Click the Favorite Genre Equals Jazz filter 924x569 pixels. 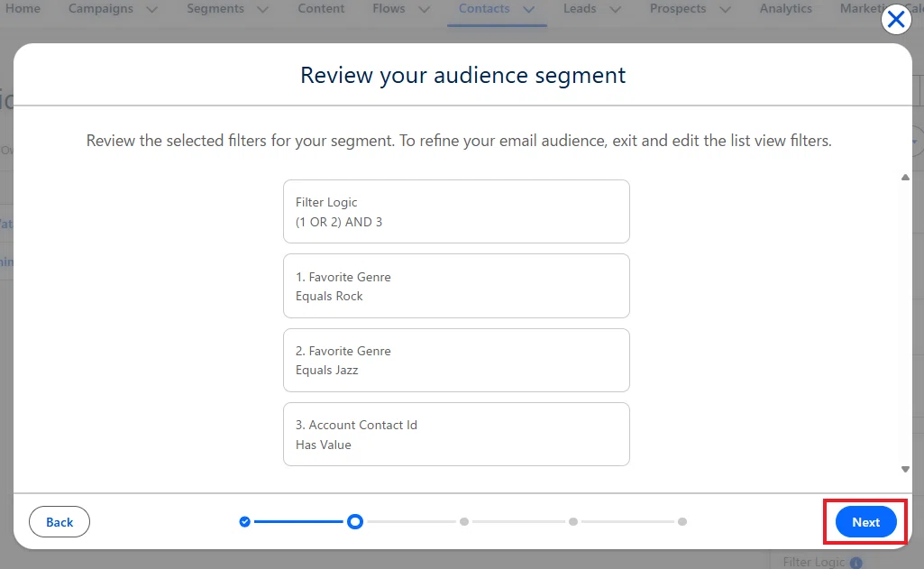tap(456, 361)
